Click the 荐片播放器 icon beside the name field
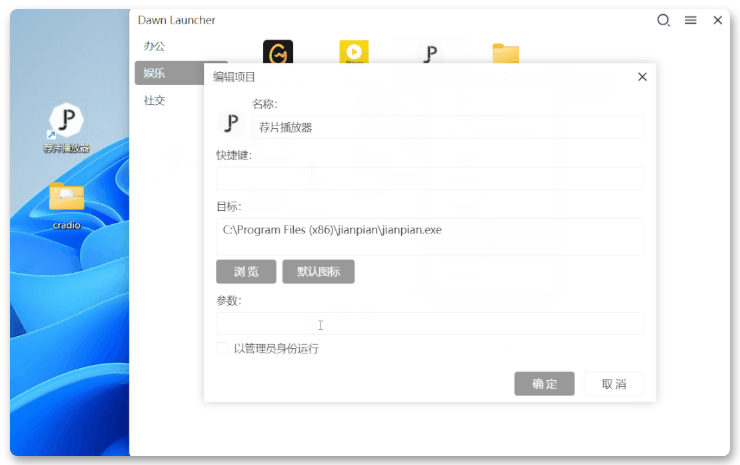 231,124
